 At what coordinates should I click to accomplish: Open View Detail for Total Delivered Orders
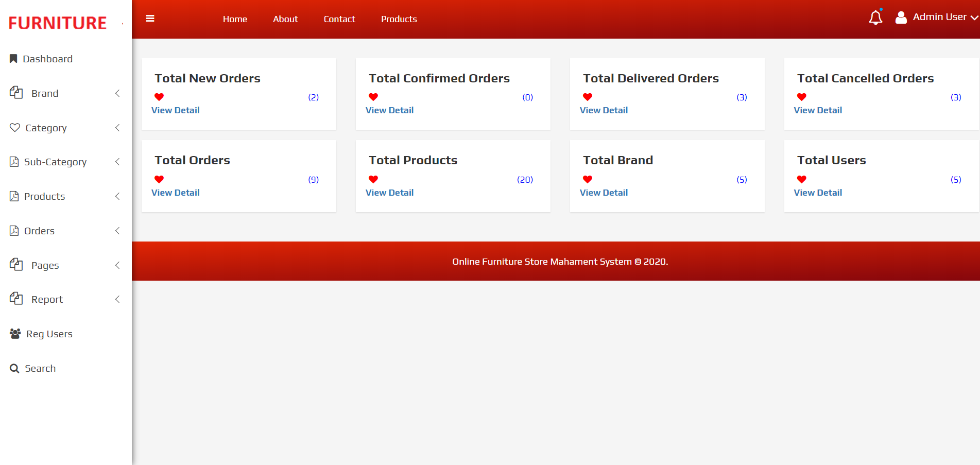(x=604, y=110)
